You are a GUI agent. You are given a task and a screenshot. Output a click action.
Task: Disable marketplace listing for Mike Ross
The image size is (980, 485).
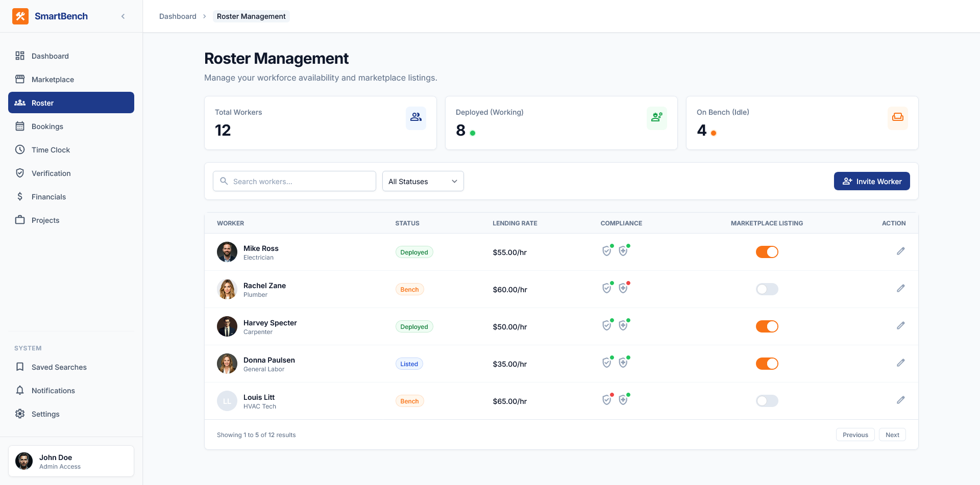click(x=767, y=252)
